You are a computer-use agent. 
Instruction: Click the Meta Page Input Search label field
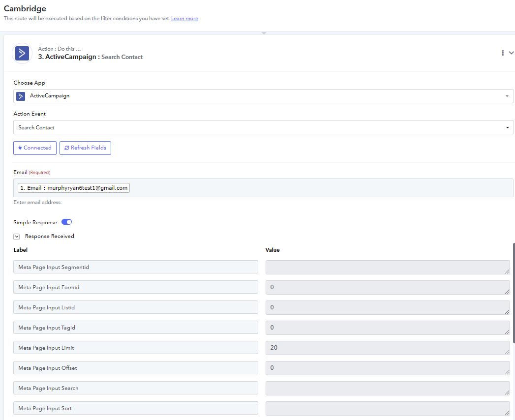(136, 388)
